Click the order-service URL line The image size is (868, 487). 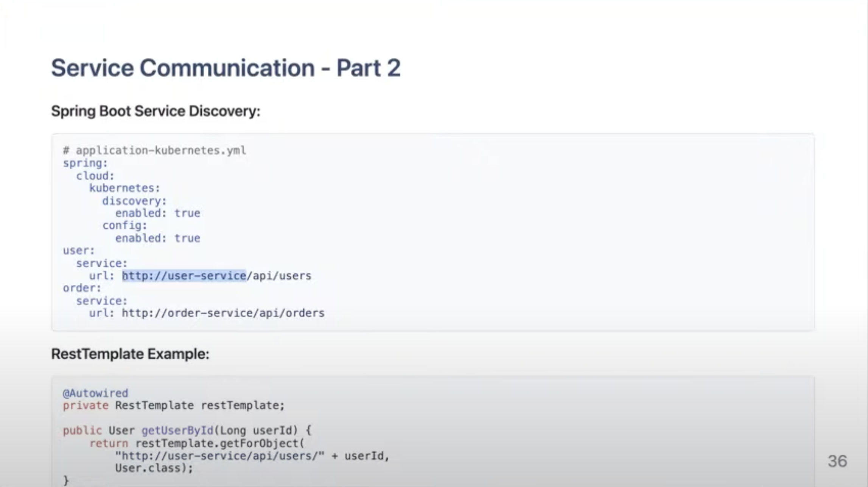click(222, 313)
